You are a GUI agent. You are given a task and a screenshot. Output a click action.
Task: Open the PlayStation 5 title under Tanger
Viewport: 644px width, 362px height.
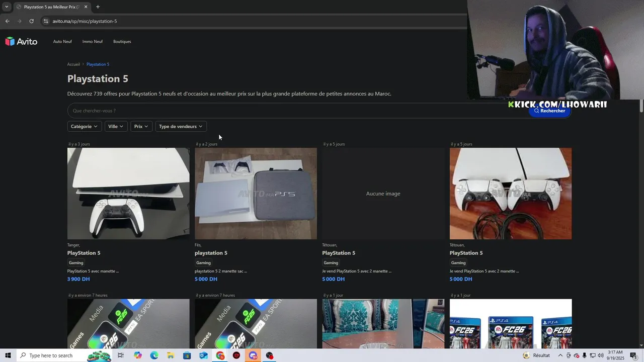(x=84, y=253)
